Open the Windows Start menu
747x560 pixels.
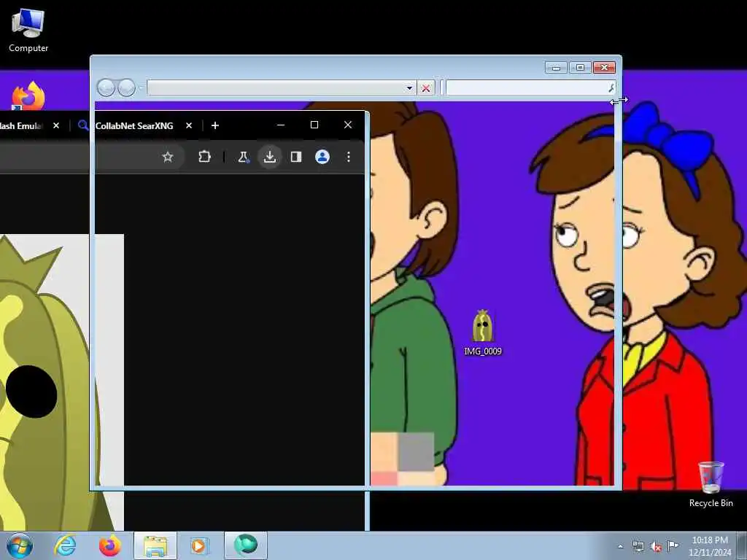tap(20, 545)
